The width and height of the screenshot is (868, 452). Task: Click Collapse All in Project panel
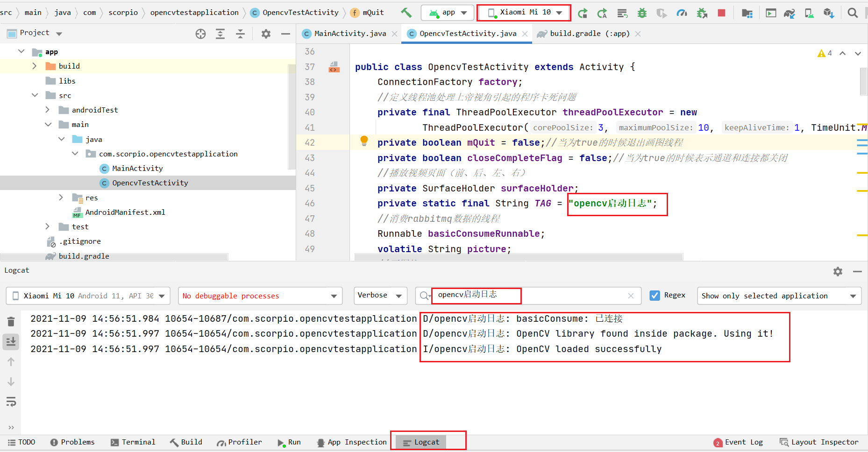(240, 34)
